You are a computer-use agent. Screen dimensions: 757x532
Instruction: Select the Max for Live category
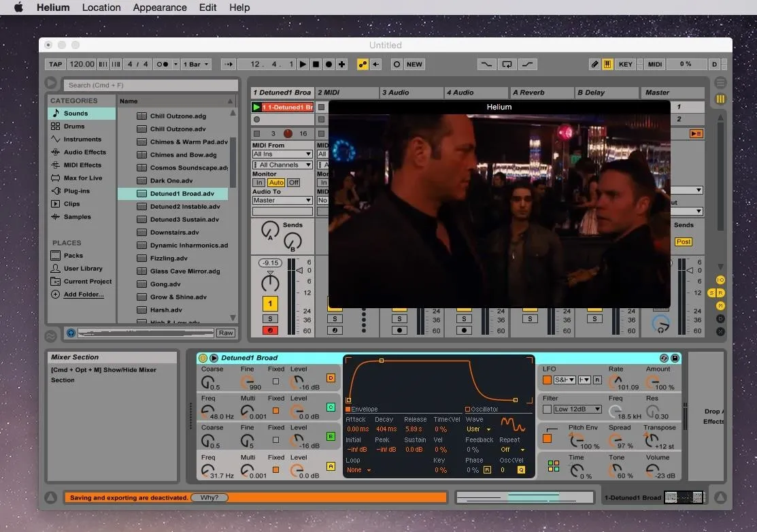(x=82, y=178)
